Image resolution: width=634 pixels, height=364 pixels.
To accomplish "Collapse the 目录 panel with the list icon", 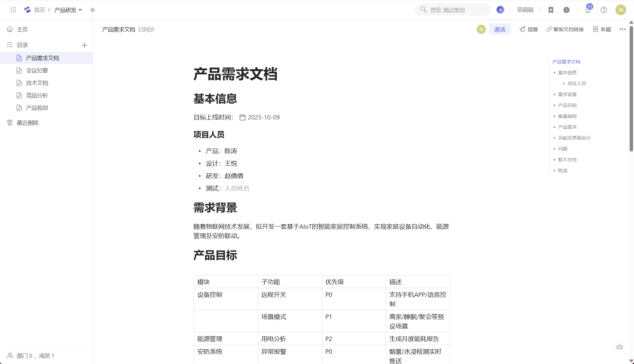I will [9, 45].
